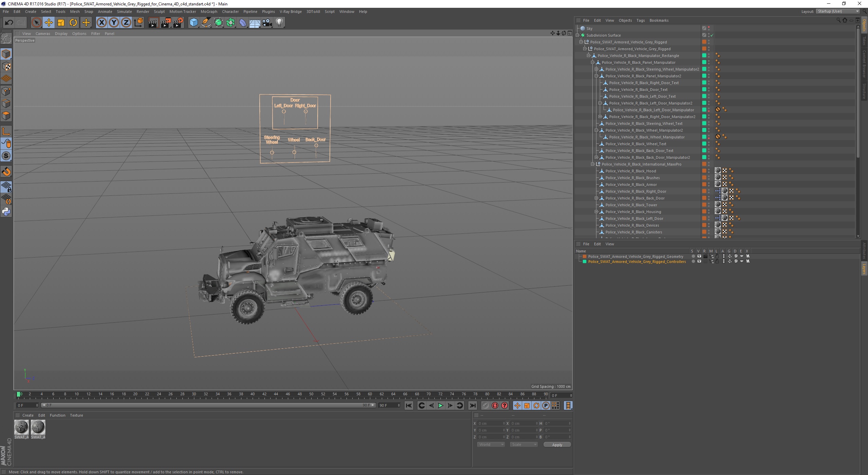The height and width of the screenshot is (475, 868).
Task: Collapse Police_Vehicle_R_Black_International_MaxxPro node
Action: [593, 164]
